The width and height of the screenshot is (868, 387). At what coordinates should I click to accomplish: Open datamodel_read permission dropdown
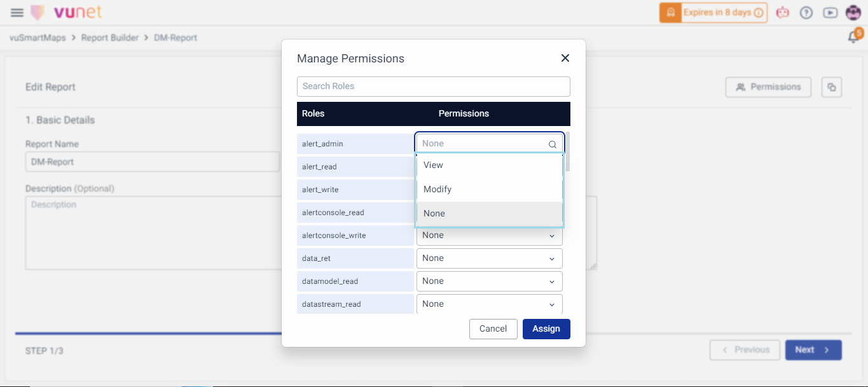(x=489, y=281)
